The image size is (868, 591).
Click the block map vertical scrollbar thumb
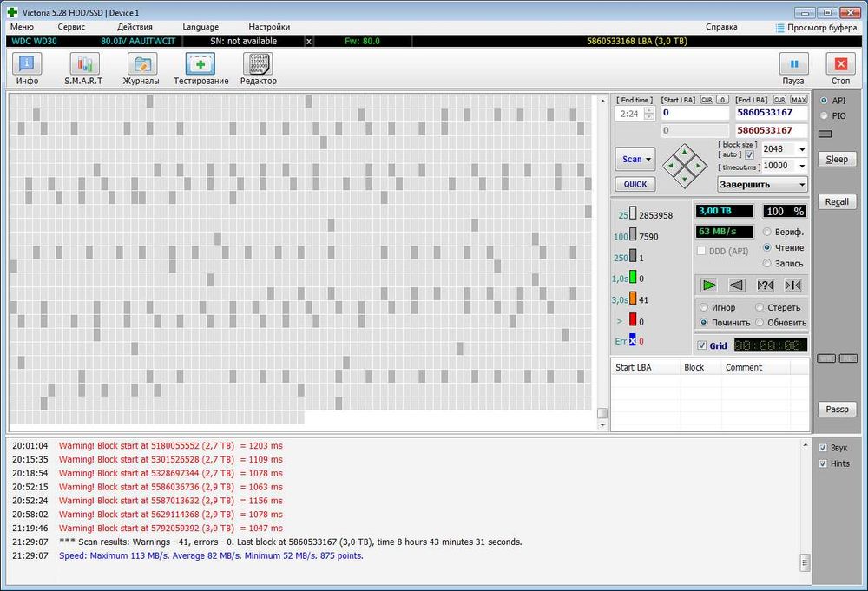pos(602,413)
